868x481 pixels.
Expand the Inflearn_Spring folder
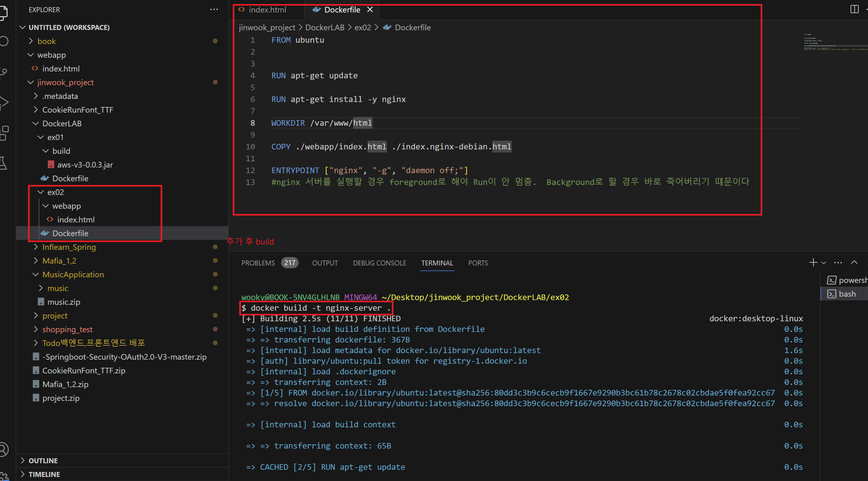pos(69,247)
